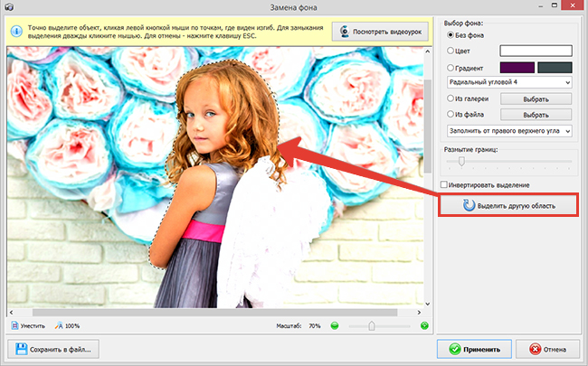This screenshot has width=588, height=366.
Task: Click Применить button with green check
Action: [474, 349]
